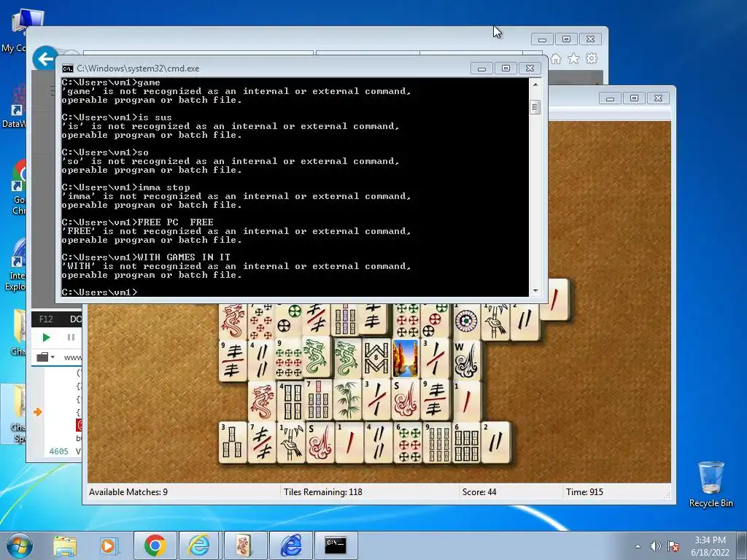Select the large single-circle Mahjong tile
This screenshot has height=560, width=747.
pyautogui.click(x=466, y=321)
